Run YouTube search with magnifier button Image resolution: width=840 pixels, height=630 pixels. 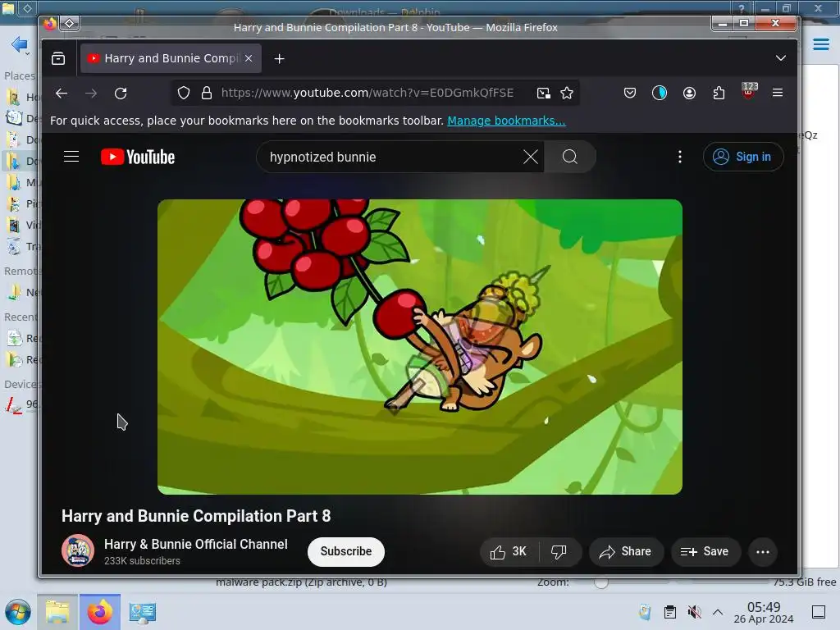point(570,157)
